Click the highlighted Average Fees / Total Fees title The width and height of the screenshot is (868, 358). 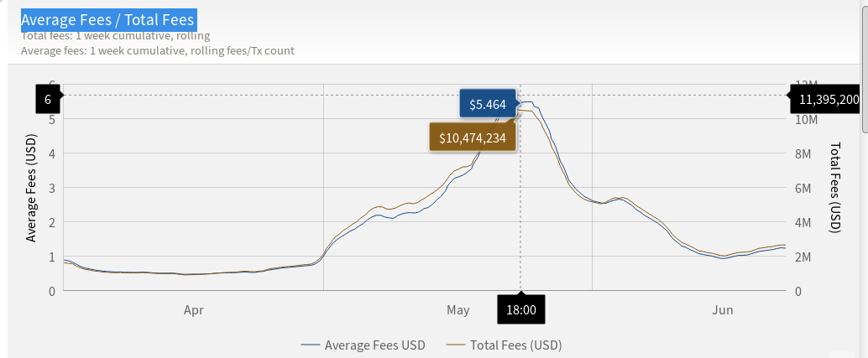coord(108,20)
